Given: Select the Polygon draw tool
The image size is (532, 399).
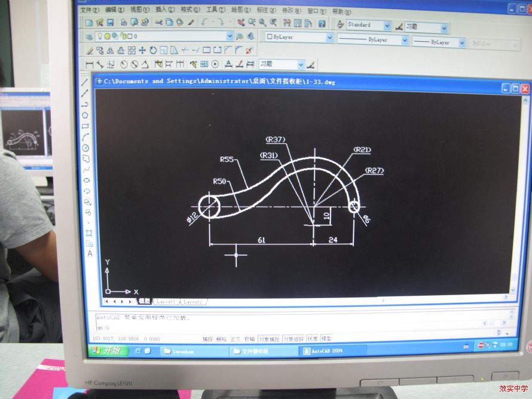Looking at the screenshot, I should pos(85,115).
